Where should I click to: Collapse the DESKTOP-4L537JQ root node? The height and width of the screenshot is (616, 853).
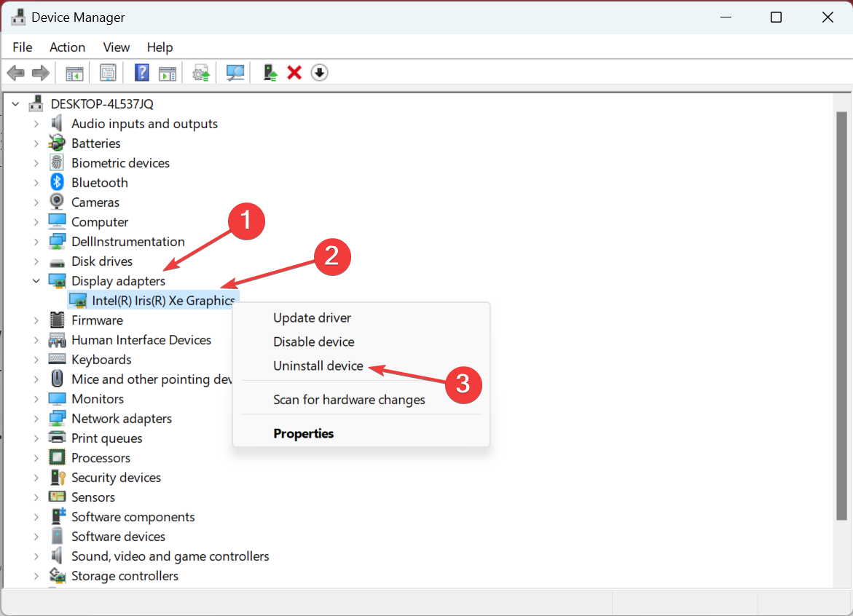tap(16, 104)
